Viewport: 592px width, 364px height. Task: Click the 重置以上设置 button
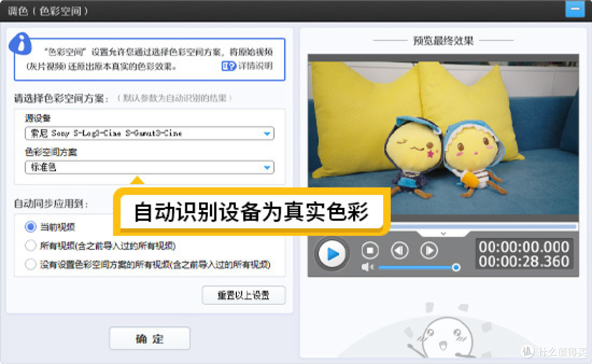coord(244,295)
